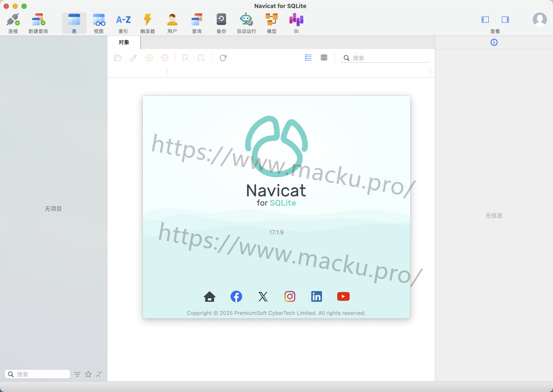The image size is (553, 392).
Task: Open the 备份 (Backup) tool
Action: click(221, 23)
